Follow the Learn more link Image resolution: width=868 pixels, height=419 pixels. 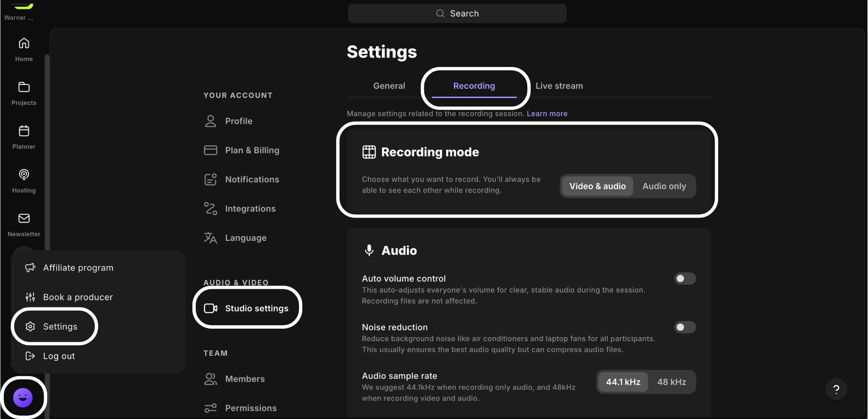[547, 114]
